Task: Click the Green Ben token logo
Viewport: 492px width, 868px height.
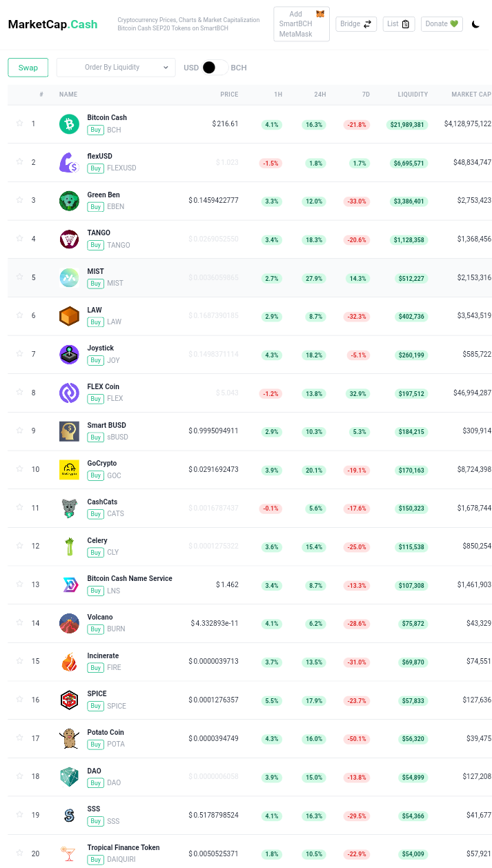Action: (x=69, y=201)
